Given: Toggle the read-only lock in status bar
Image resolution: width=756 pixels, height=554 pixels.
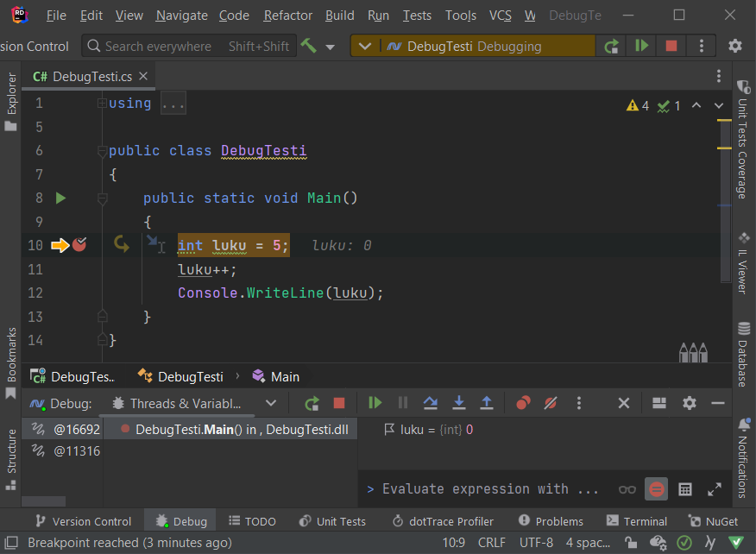Looking at the screenshot, I should tap(630, 542).
